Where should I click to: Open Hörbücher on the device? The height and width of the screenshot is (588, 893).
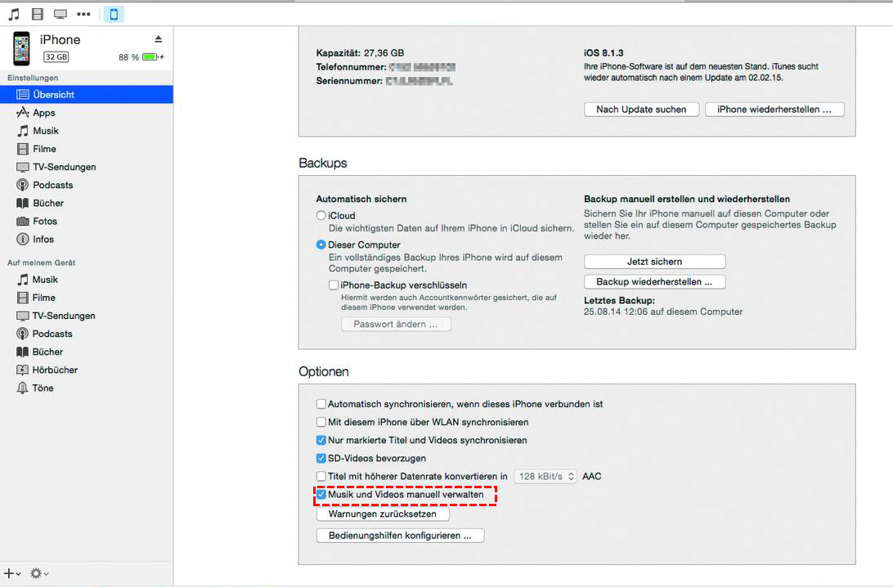point(55,370)
